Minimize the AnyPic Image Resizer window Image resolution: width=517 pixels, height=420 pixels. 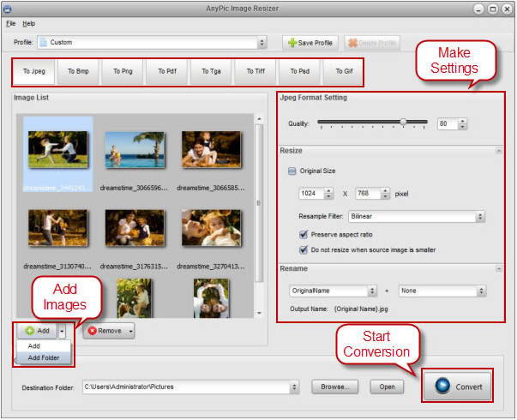pyautogui.click(x=478, y=9)
